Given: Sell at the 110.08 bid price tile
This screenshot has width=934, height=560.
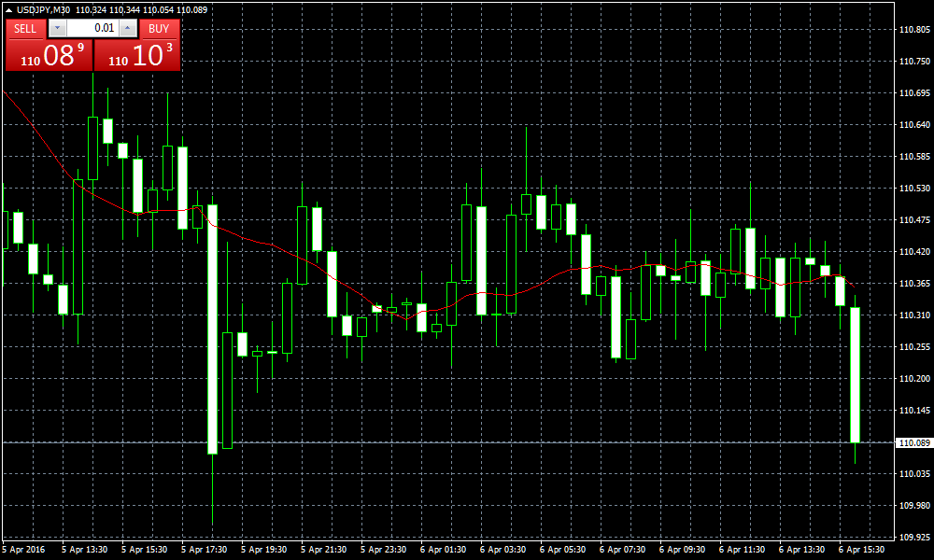Looking at the screenshot, I should tap(50, 55).
